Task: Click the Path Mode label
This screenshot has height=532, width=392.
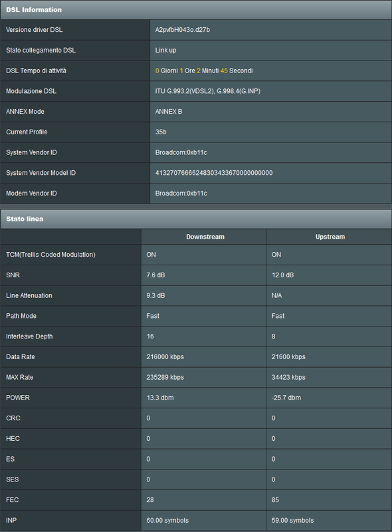Action: 21,316
